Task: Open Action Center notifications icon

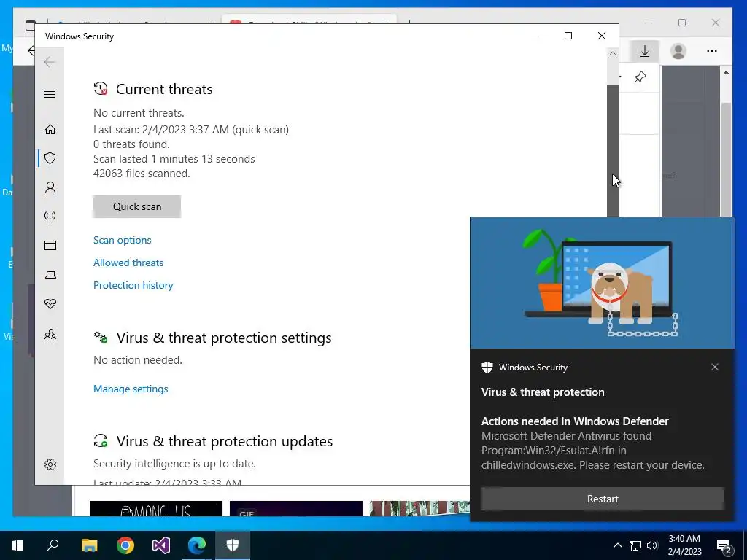Action: [724, 546]
